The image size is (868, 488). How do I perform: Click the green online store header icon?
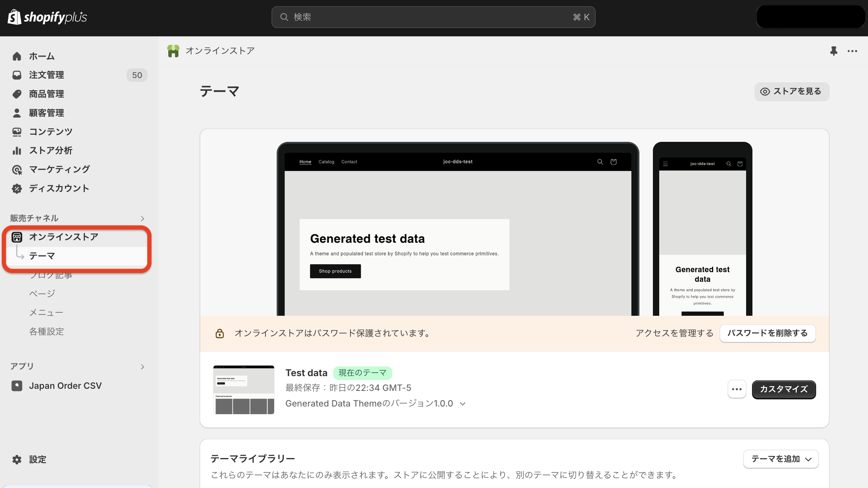click(x=173, y=51)
